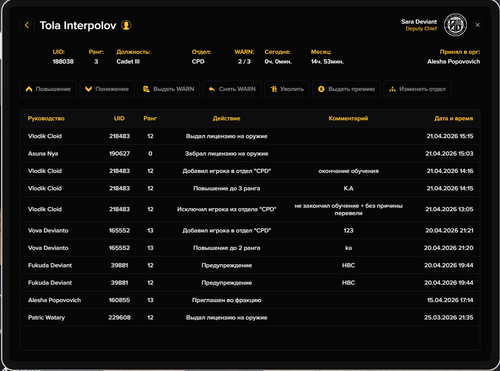Click the WARN count 2 / 3

[x=244, y=62]
